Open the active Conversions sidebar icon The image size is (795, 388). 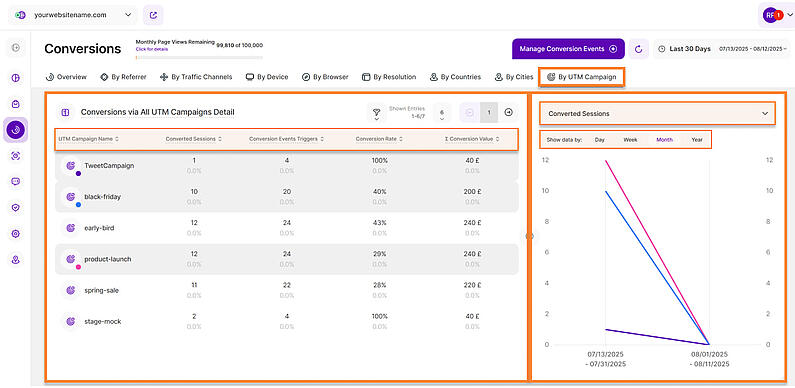point(16,130)
